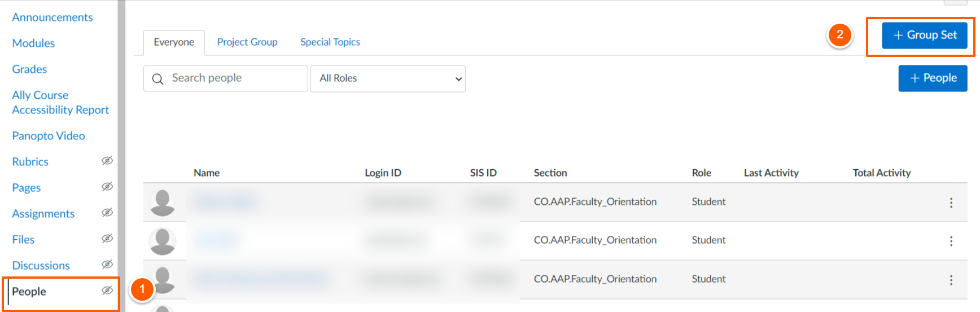The image size is (980, 312).
Task: Open Panopto Video link
Action: pos(49,136)
